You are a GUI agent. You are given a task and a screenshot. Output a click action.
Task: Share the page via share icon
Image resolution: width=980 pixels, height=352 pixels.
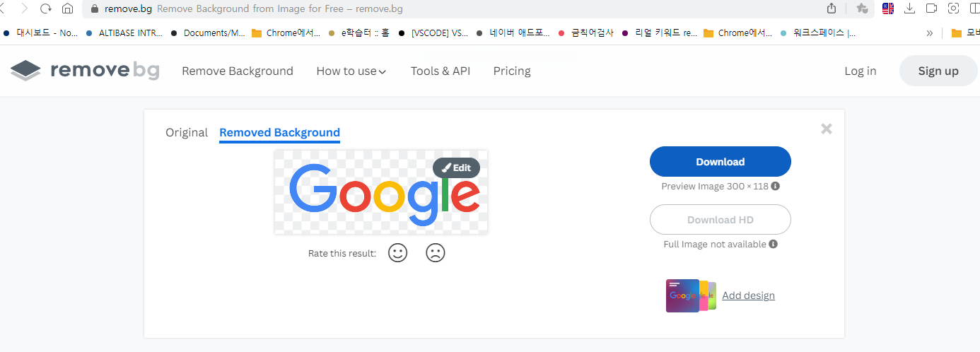pos(832,8)
